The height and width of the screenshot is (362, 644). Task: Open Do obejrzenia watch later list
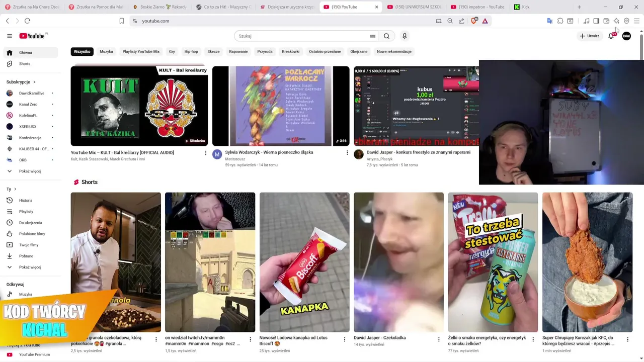click(30, 223)
